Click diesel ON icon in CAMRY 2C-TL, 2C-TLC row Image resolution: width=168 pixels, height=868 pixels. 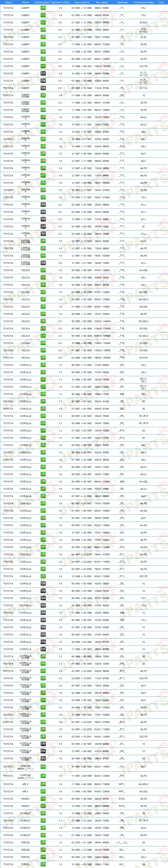(43, 81)
